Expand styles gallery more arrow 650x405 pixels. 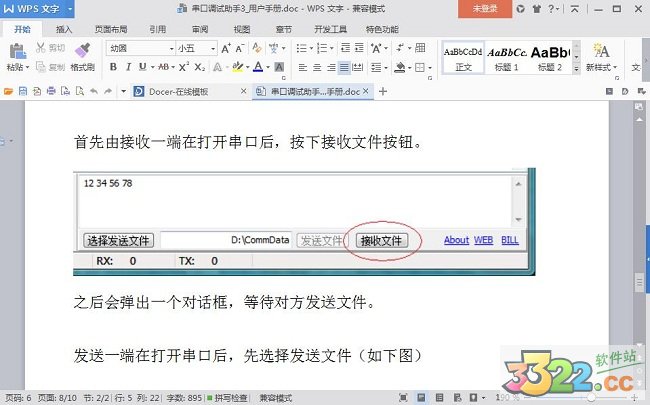tap(576, 69)
